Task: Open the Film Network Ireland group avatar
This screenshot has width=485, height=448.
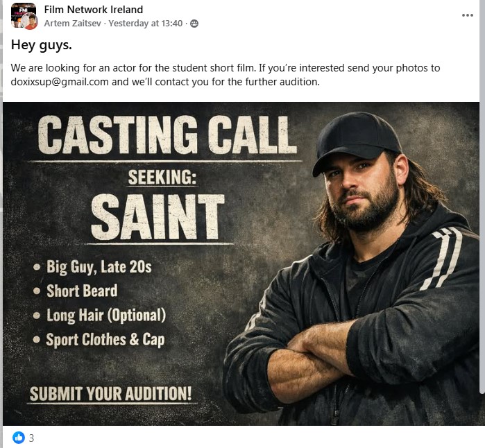Action: coord(21,12)
